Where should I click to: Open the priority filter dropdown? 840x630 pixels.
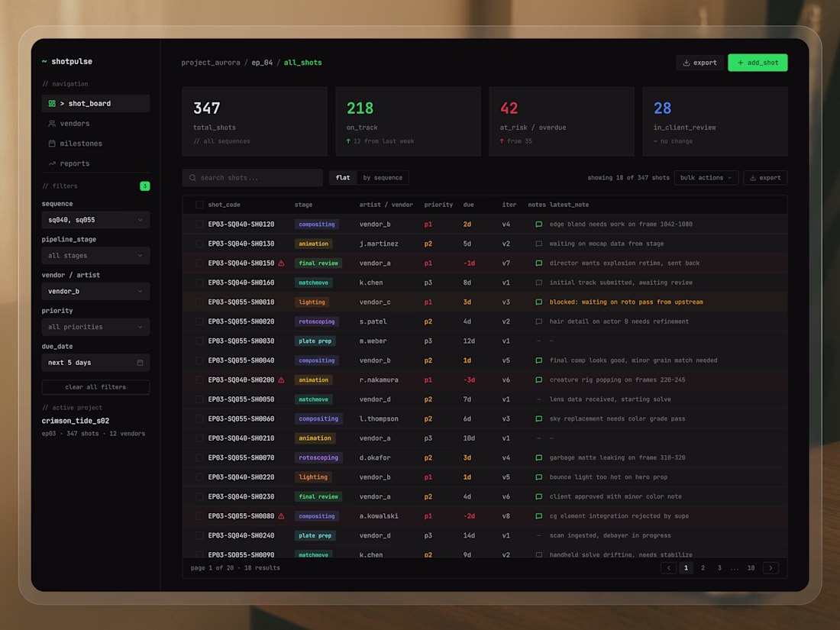click(95, 327)
